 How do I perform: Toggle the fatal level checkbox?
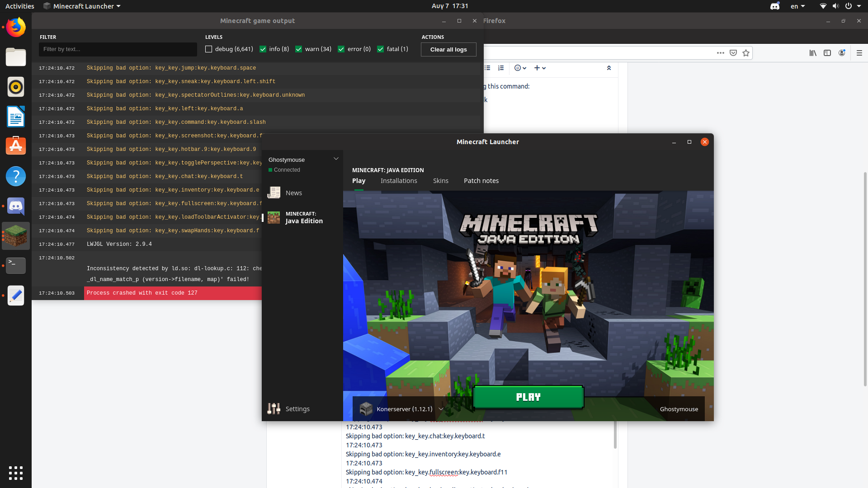381,49
